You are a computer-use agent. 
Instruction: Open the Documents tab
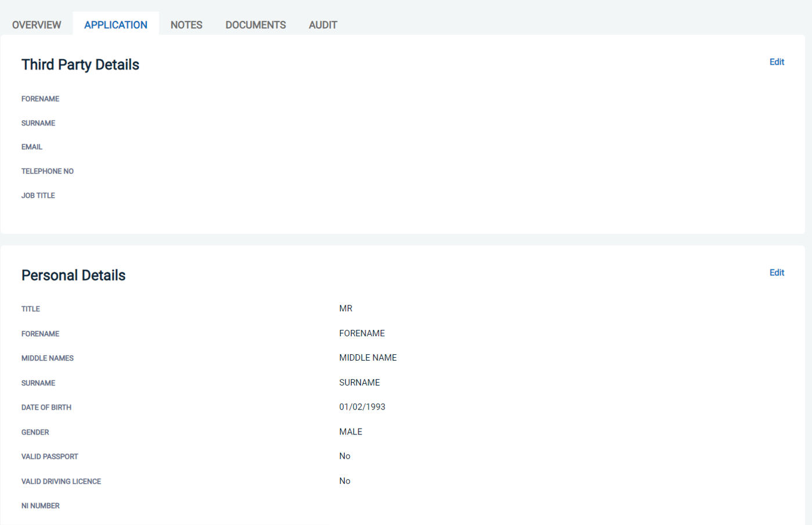[x=255, y=25]
